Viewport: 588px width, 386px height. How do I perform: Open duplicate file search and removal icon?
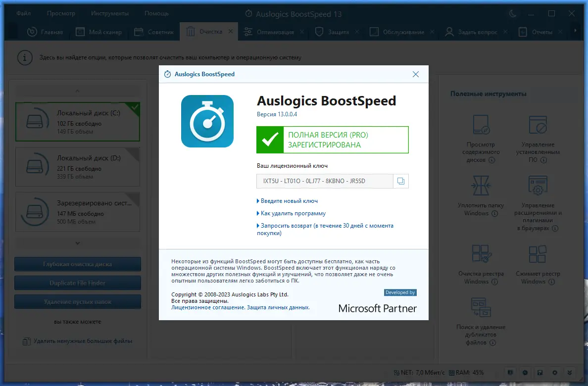pyautogui.click(x=481, y=308)
